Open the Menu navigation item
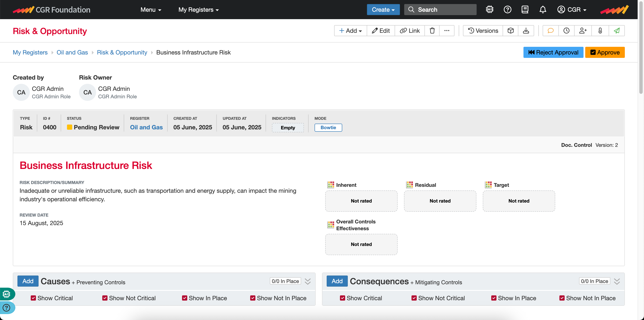The height and width of the screenshot is (320, 644). click(x=151, y=10)
